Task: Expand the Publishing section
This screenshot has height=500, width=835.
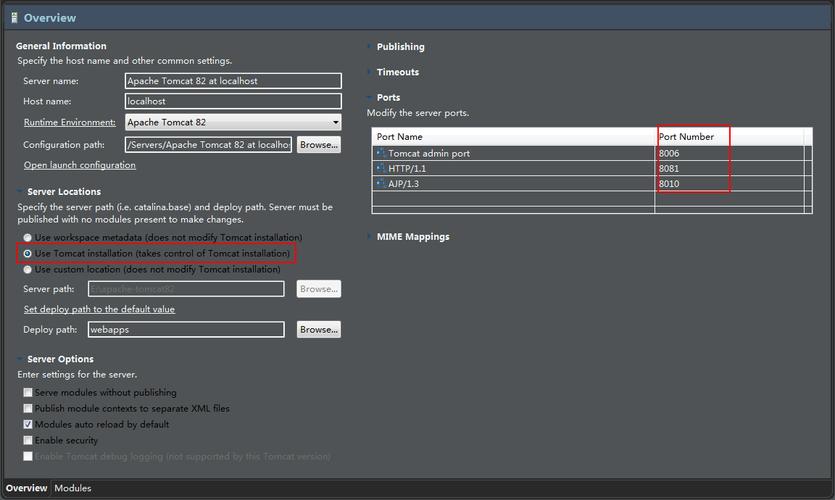Action: point(369,46)
